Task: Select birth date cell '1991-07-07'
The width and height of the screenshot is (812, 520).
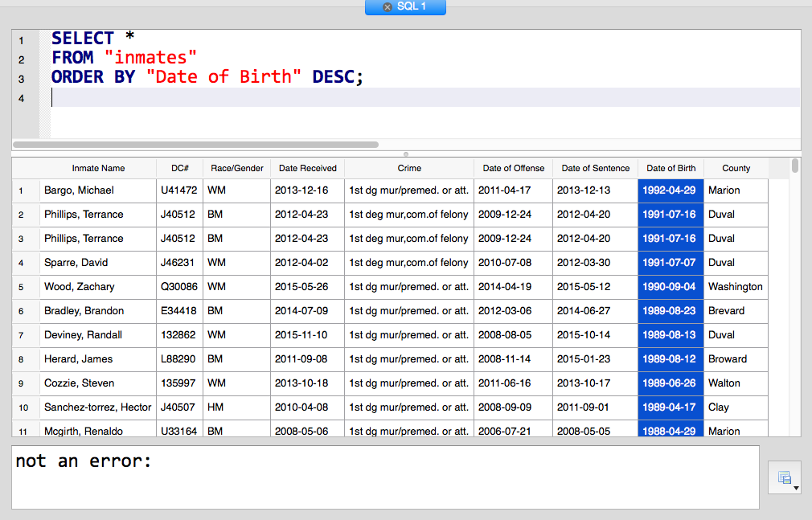Action: click(671, 263)
